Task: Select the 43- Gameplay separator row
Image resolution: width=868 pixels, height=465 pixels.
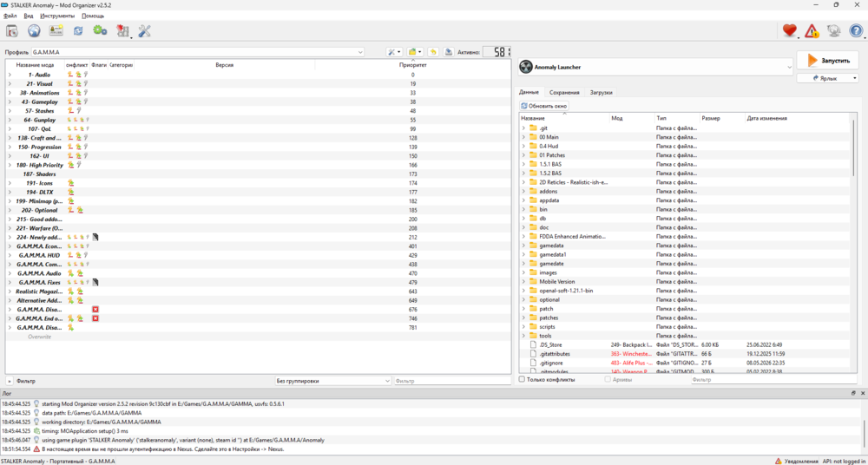Action: [x=258, y=102]
